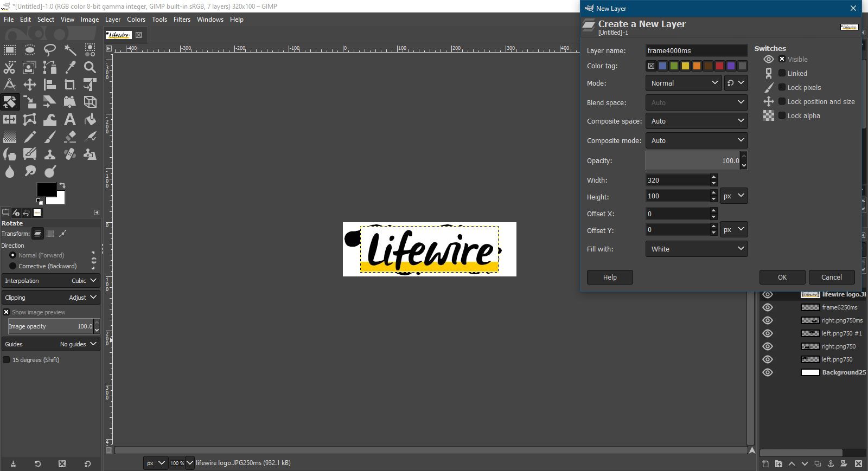Open the Clipping Adjust dropdown
The width and height of the screenshot is (868, 471).
click(x=51, y=298)
